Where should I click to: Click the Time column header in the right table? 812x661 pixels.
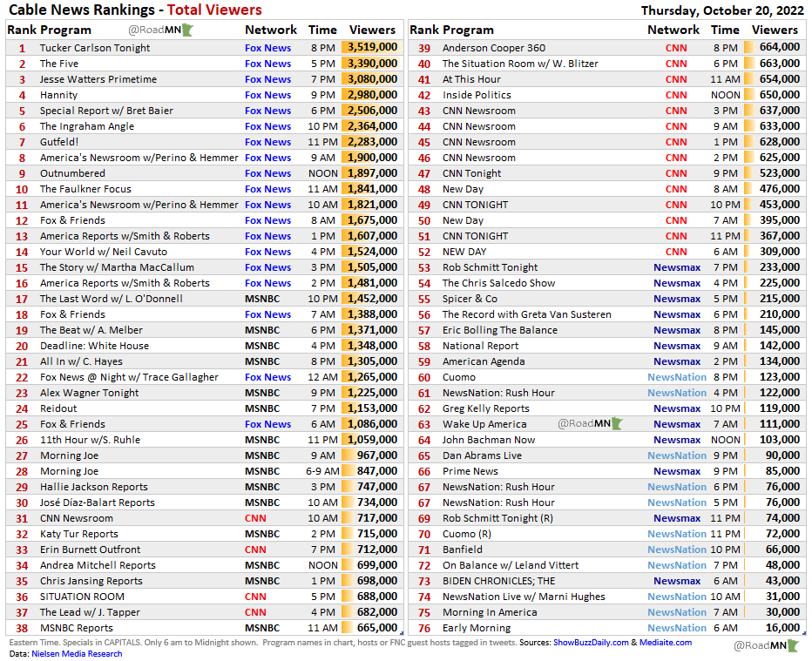[725, 29]
